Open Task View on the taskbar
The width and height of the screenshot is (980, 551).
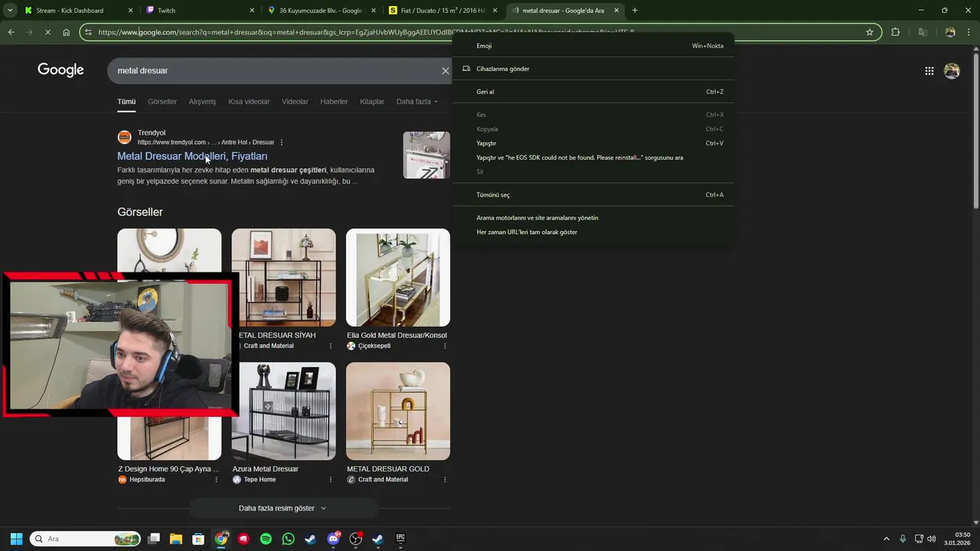click(x=154, y=539)
